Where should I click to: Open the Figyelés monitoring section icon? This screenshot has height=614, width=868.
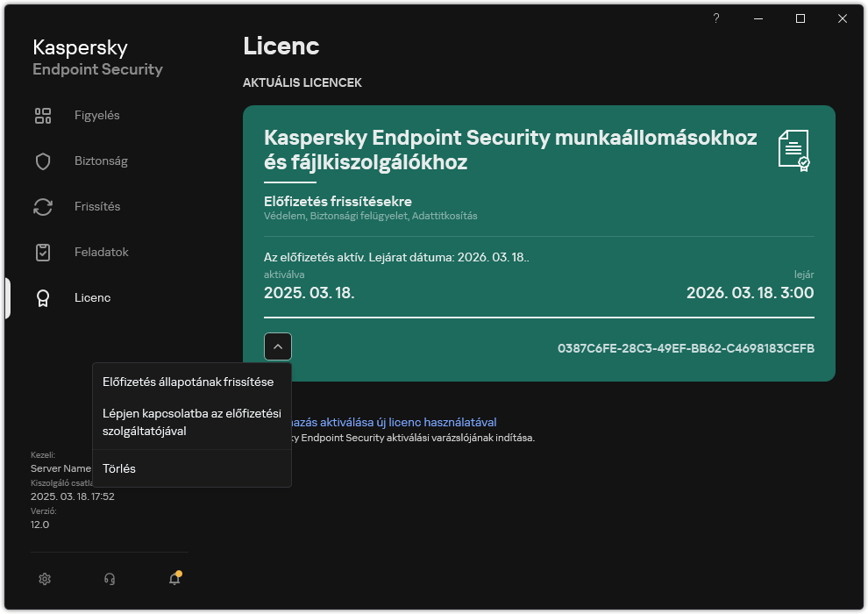(x=43, y=115)
